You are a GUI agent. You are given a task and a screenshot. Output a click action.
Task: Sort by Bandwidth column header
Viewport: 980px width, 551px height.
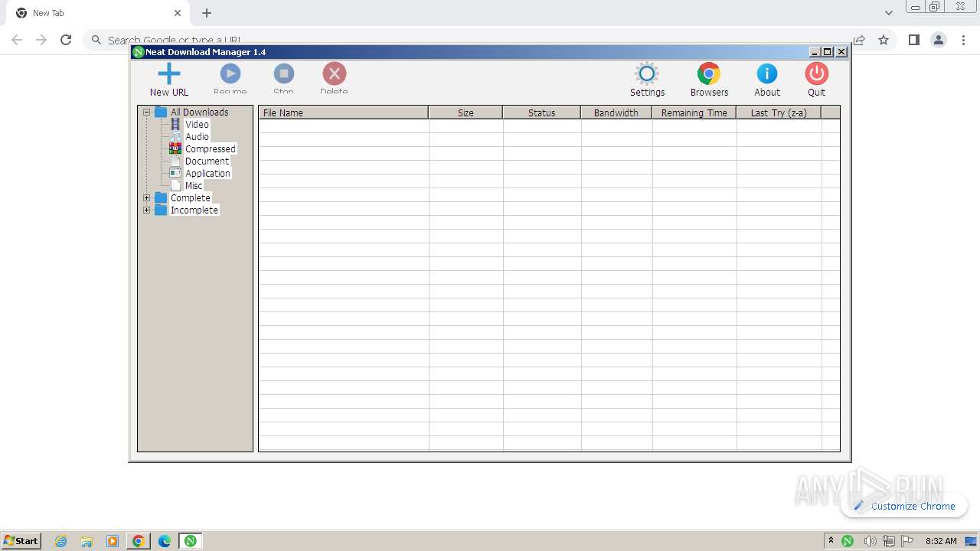[x=616, y=112]
